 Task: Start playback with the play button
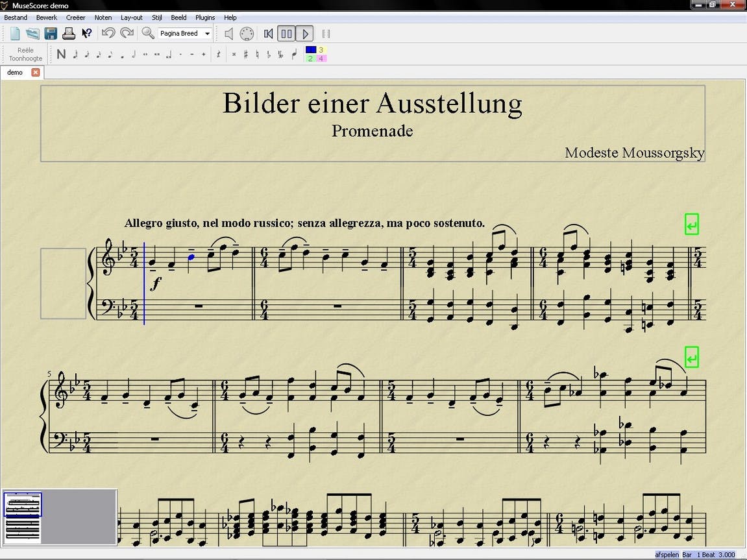[305, 33]
